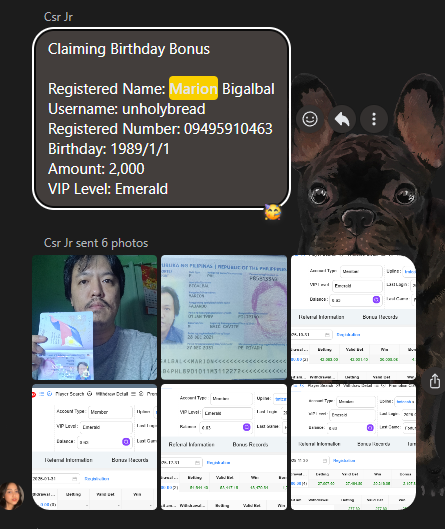Click the sender's round avatar picture
Screen dimensions: 445x529
pos(12,496)
